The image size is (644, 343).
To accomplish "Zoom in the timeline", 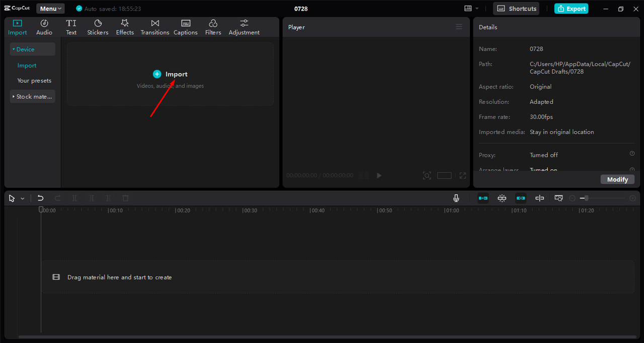I will 632,198.
